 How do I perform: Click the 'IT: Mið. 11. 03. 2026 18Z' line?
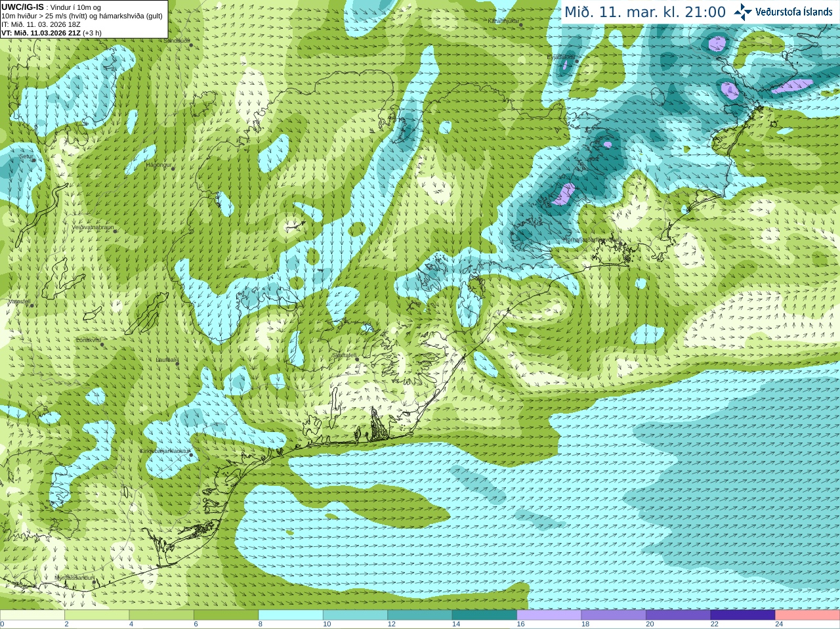click(41, 24)
